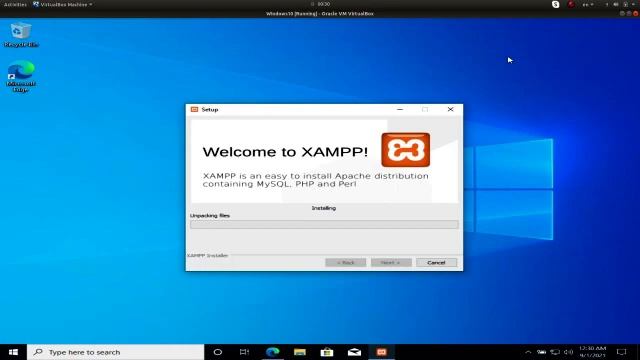The width and height of the screenshot is (640, 360).
Task: Click the taskbar search box
Action: pos(116,352)
